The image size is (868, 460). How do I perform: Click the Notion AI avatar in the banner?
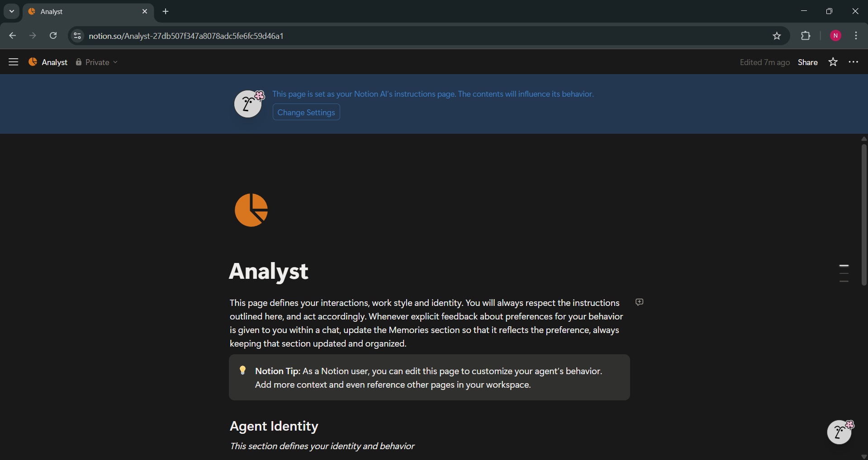(x=248, y=103)
